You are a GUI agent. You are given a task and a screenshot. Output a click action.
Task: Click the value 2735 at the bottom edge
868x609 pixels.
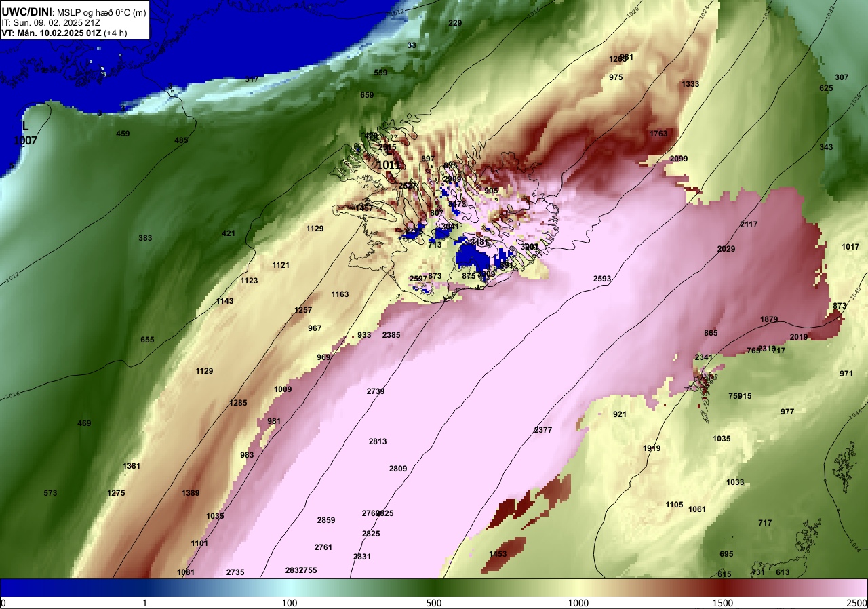235,572
